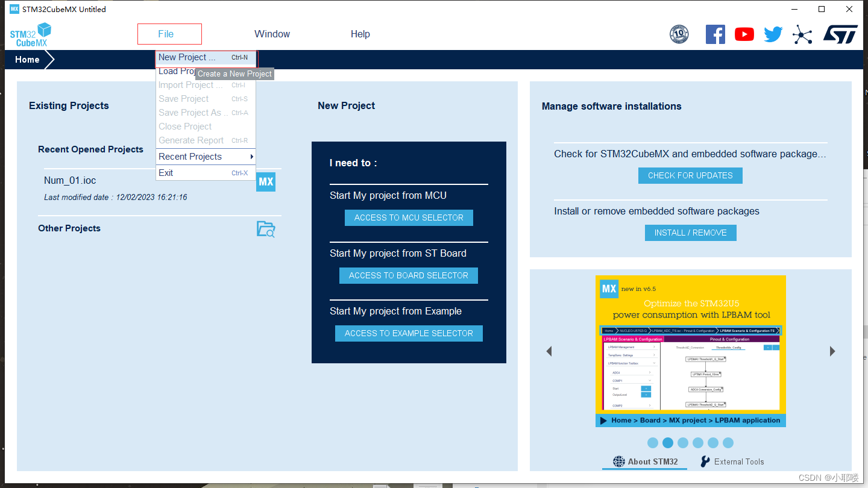
Task: Open the Twitter bird icon link
Action: pos(773,34)
